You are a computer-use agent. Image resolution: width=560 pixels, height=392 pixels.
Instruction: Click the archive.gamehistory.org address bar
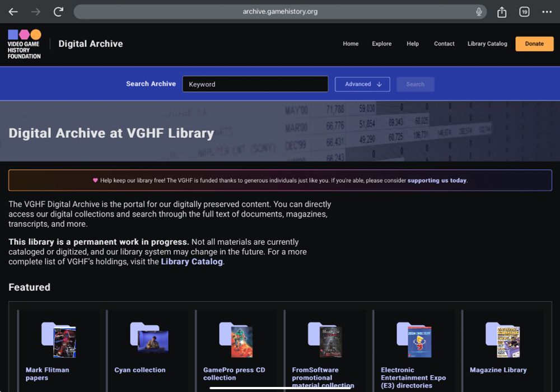click(x=280, y=12)
